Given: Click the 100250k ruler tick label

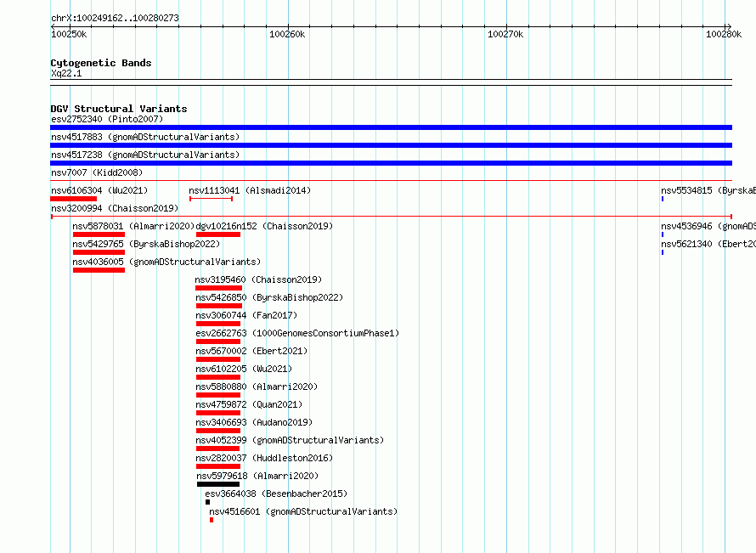Looking at the screenshot, I should pos(69,34).
